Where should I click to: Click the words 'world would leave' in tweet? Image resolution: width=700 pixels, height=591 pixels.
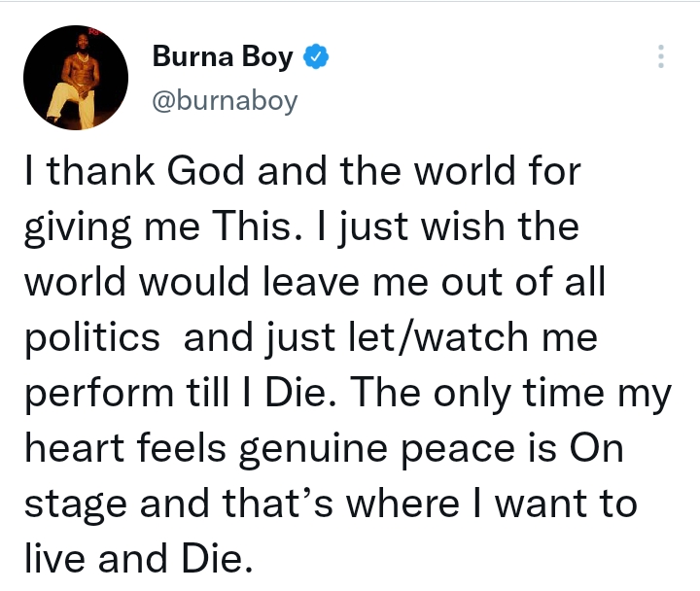point(192,281)
